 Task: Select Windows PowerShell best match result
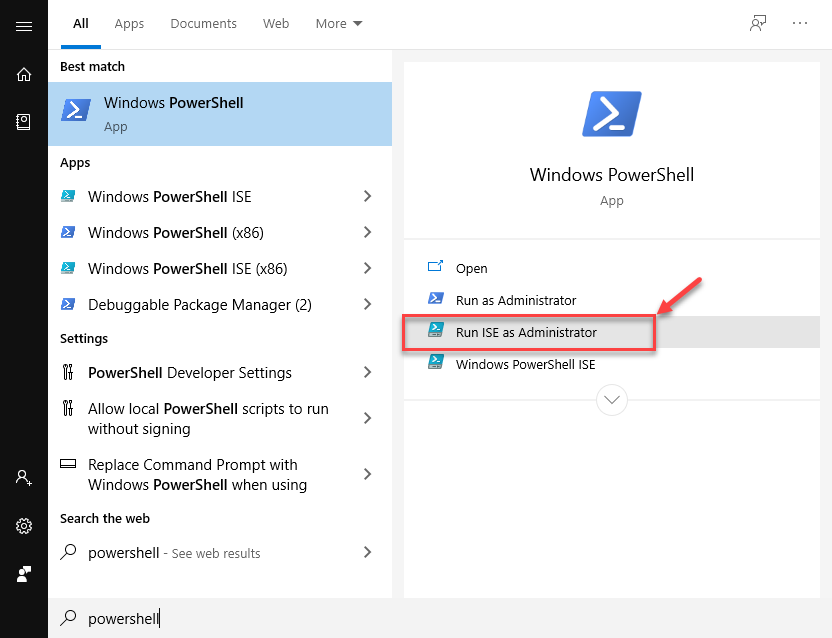click(x=220, y=114)
